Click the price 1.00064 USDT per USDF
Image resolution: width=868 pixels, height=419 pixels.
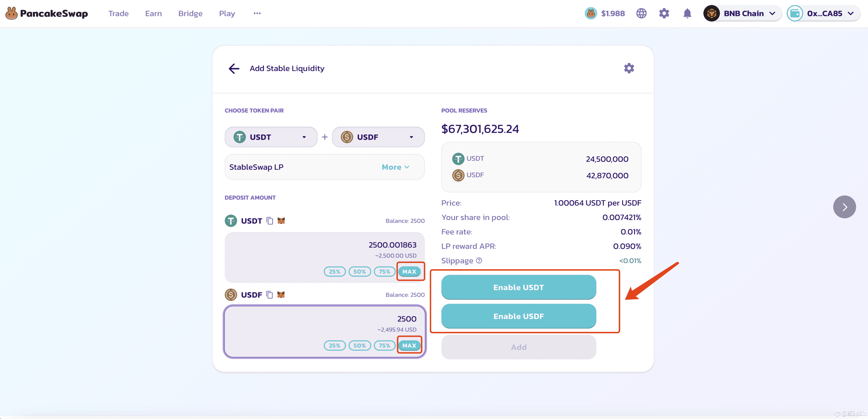point(597,203)
